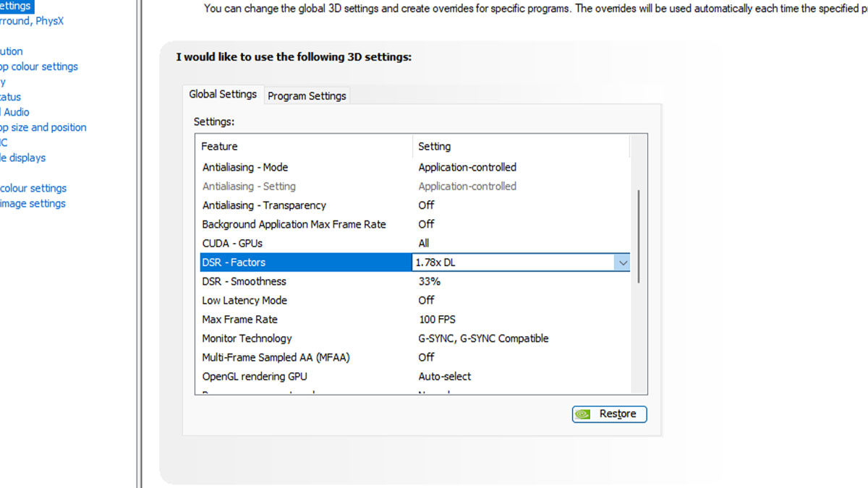Screen dimensions: 868x488
Task: Open the Adjust desktop colour settings page
Action: tap(39, 67)
